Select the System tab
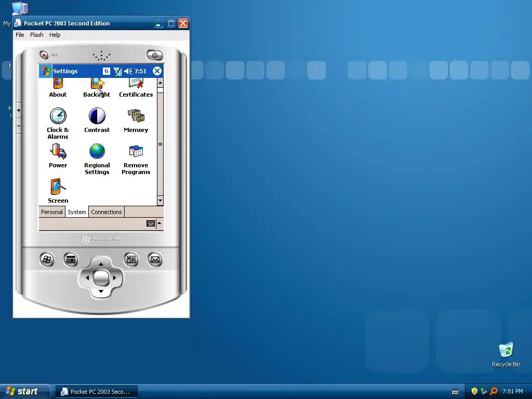 point(77,212)
